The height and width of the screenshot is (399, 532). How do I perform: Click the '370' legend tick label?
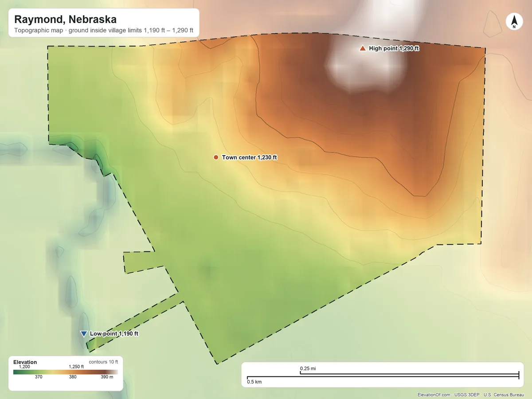click(39, 377)
